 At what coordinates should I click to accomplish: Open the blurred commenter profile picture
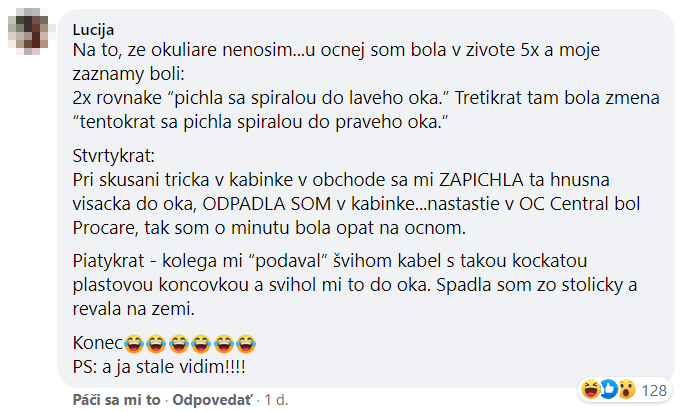pos(30,32)
